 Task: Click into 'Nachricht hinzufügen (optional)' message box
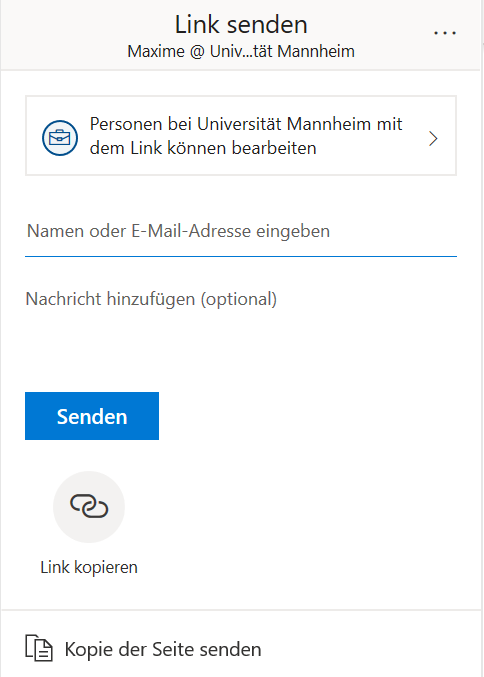241,322
